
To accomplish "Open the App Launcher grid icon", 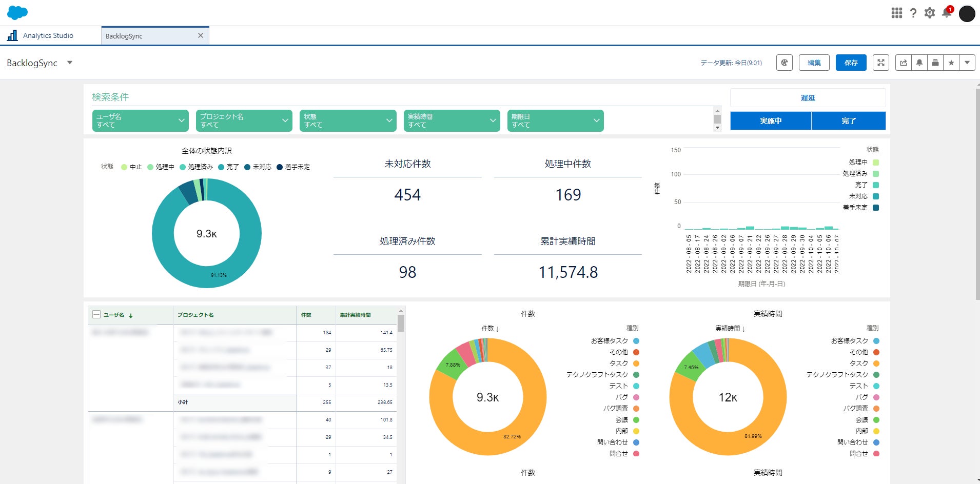I will pyautogui.click(x=896, y=13).
